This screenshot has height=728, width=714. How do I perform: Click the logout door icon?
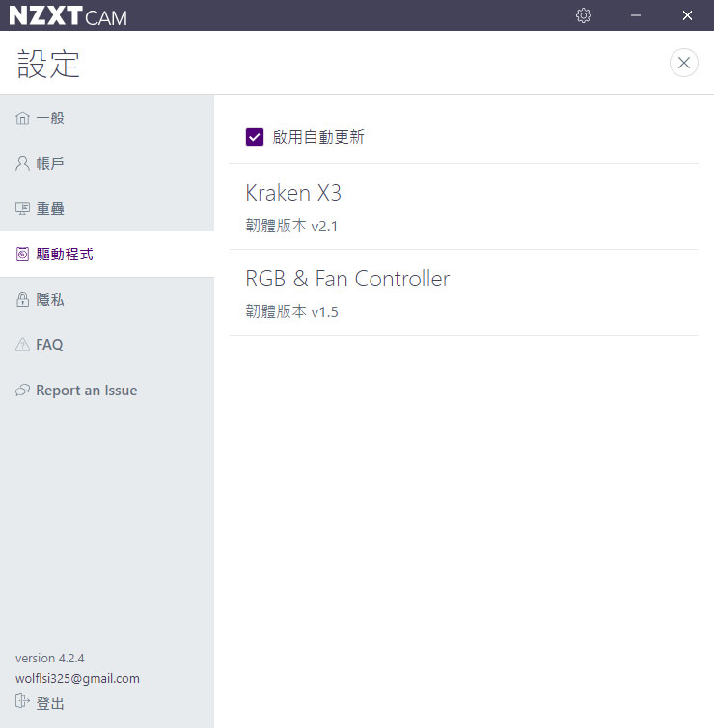(x=22, y=701)
